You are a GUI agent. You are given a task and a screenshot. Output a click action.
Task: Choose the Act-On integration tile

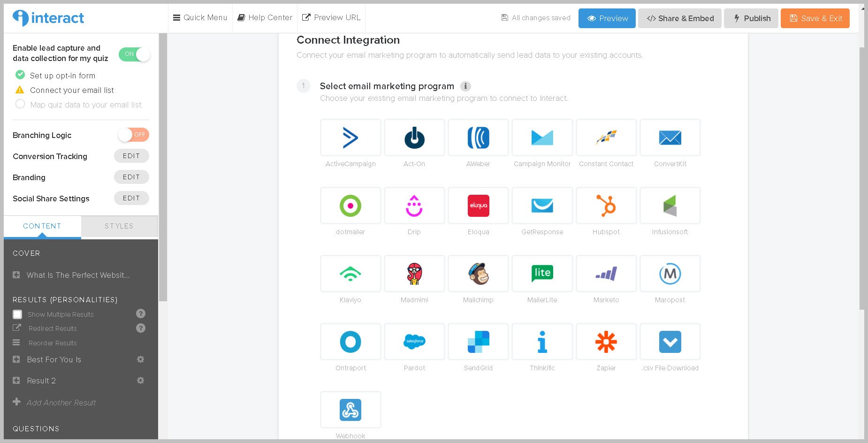[414, 137]
